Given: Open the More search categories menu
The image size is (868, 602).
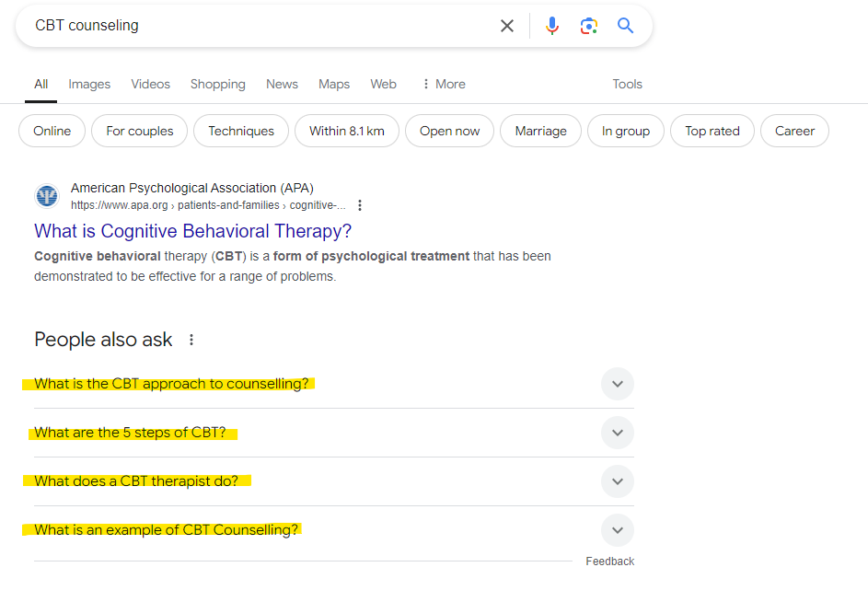Looking at the screenshot, I should 444,84.
